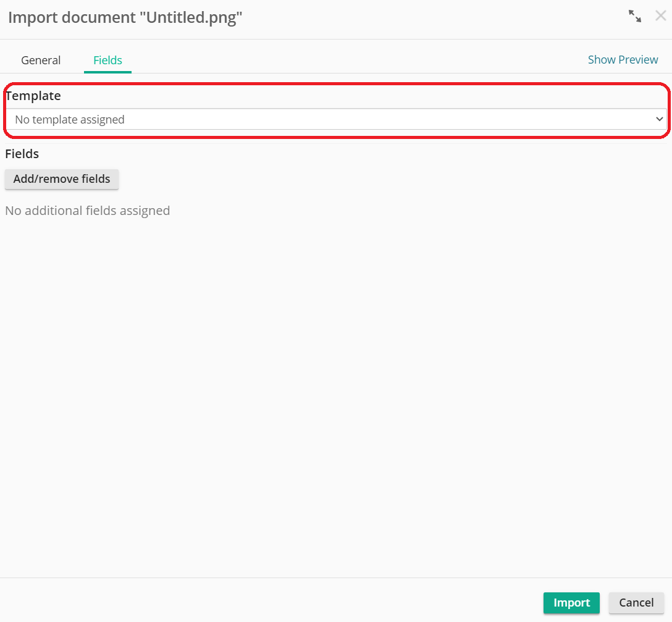Click the Fields section heading
Screen dimensions: 672x622
coord(22,154)
